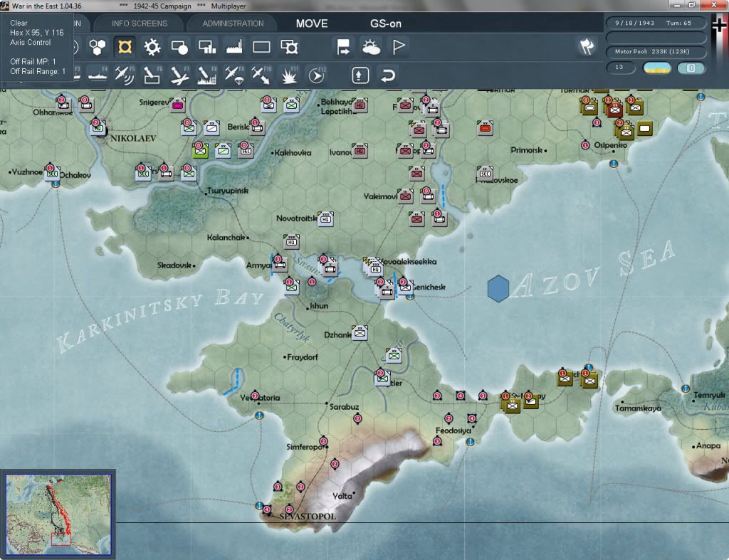
Task: Click the F11 explosion icon
Action: click(x=289, y=75)
